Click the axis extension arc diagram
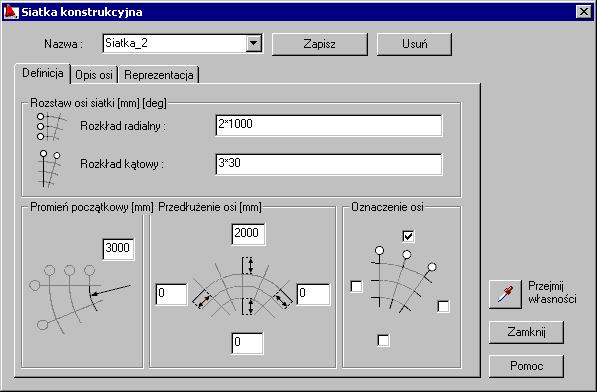The width and height of the screenshot is (597, 392). click(x=243, y=288)
